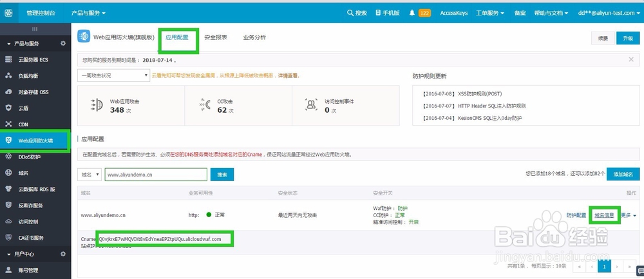Screen dimensions: 644x279
Task: Open 备案 in the top bar
Action: [520, 13]
